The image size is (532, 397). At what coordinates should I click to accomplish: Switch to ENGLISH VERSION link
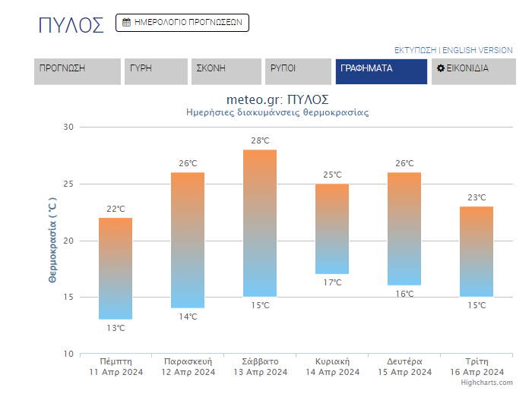[x=477, y=50]
